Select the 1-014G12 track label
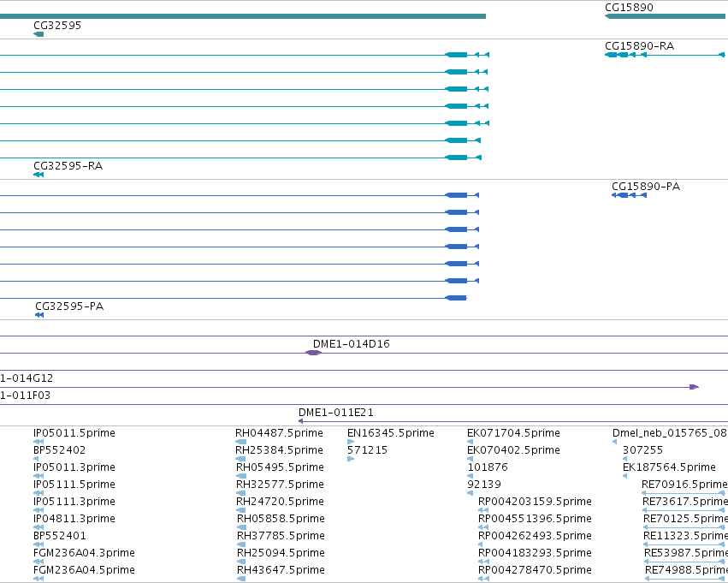The width and height of the screenshot is (728, 583). [27, 378]
